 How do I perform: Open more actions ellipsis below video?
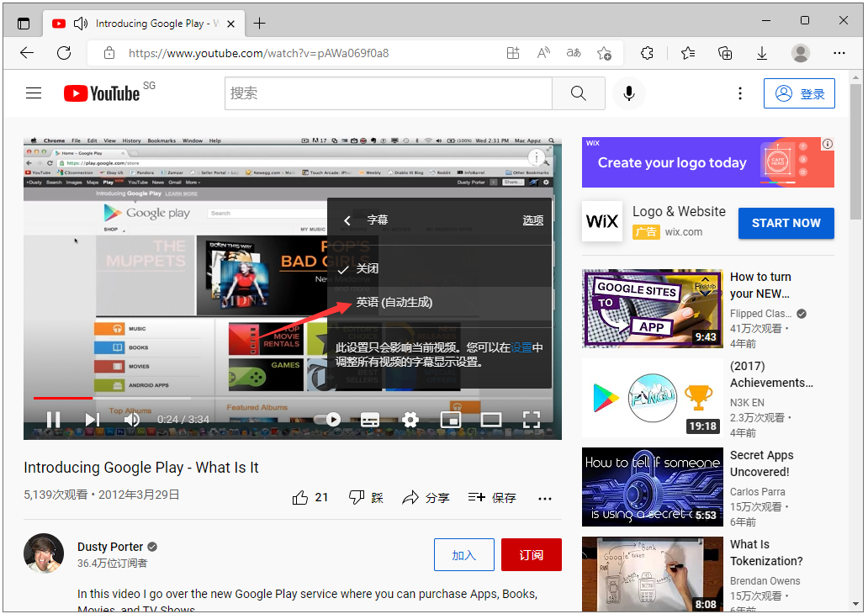pos(545,498)
